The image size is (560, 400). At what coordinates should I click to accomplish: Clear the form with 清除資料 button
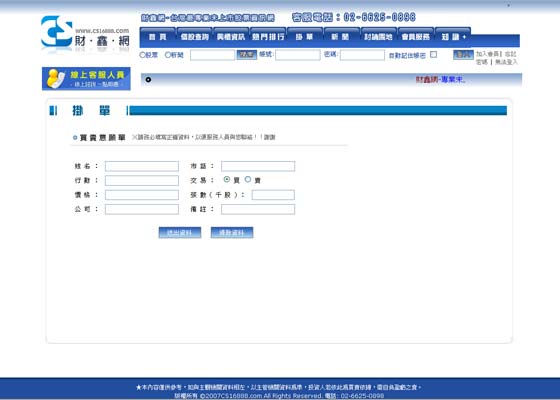pos(232,233)
